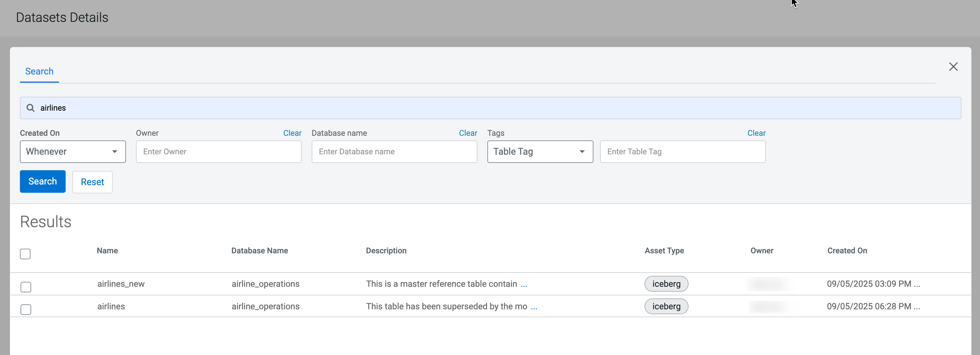Select the airlines_new row checkbox

tap(26, 287)
